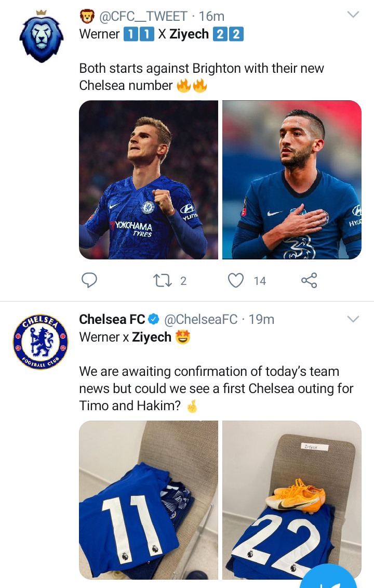Open Chelsea FC account name
Screen dimensions: 374x588
tap(112, 319)
